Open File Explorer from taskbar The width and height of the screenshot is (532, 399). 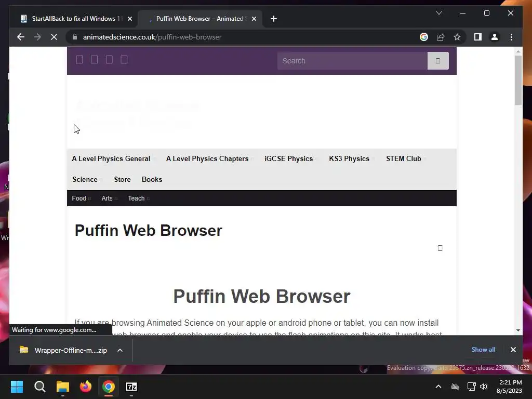pos(63,387)
